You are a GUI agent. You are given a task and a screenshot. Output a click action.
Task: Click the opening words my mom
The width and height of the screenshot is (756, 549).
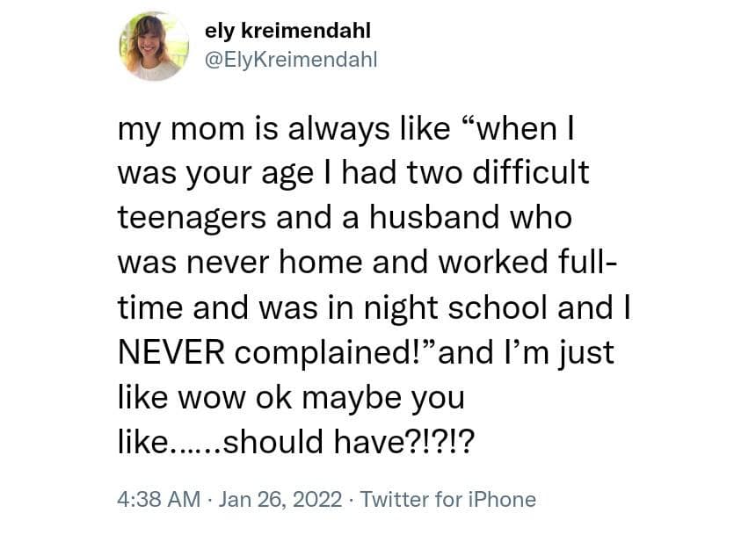174,128
